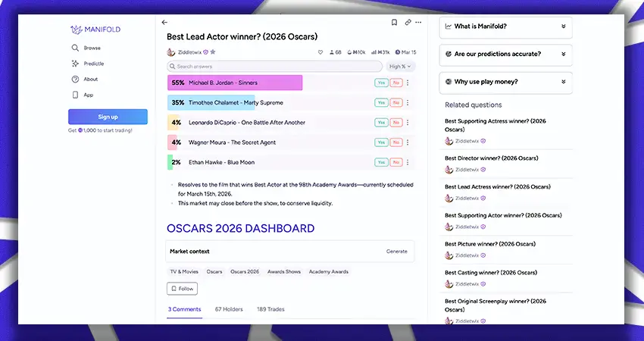This screenshot has height=341, width=644.
Task: Expand Are our predictions accurate? section
Action: click(505, 55)
